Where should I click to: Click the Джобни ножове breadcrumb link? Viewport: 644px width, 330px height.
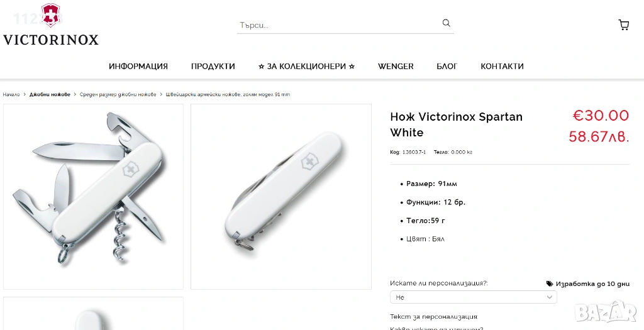pyautogui.click(x=50, y=94)
